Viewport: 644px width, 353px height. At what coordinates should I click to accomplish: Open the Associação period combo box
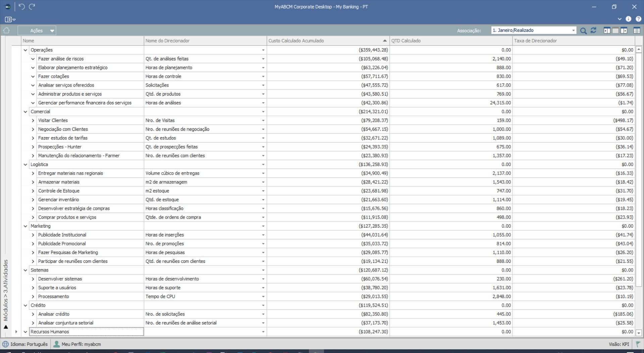[x=534, y=30]
